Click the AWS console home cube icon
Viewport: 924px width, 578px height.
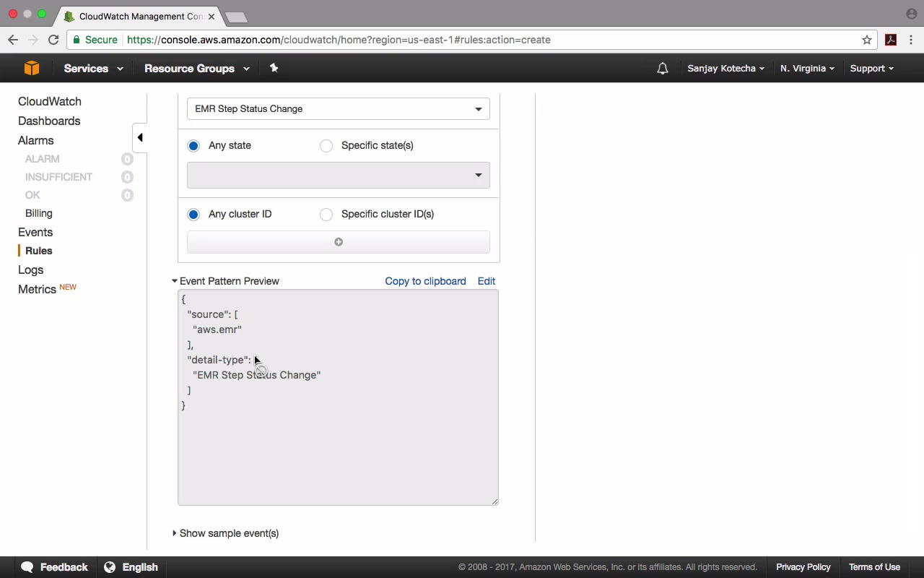pyautogui.click(x=32, y=68)
